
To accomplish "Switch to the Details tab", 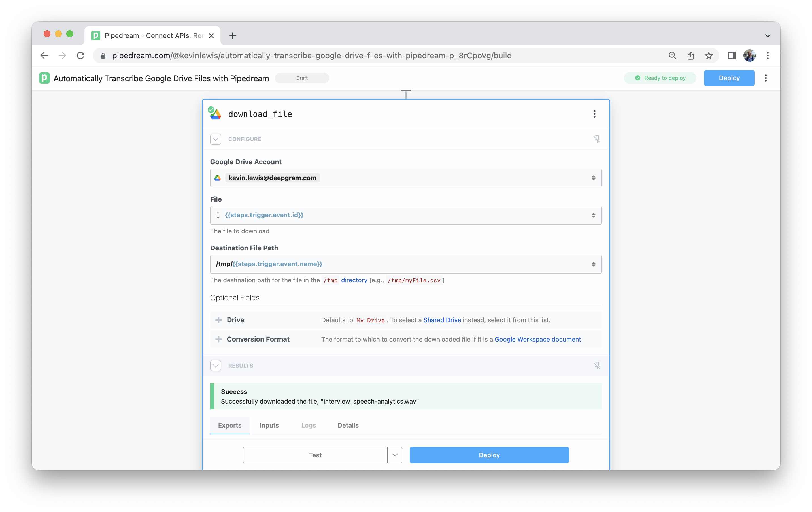I will (348, 425).
